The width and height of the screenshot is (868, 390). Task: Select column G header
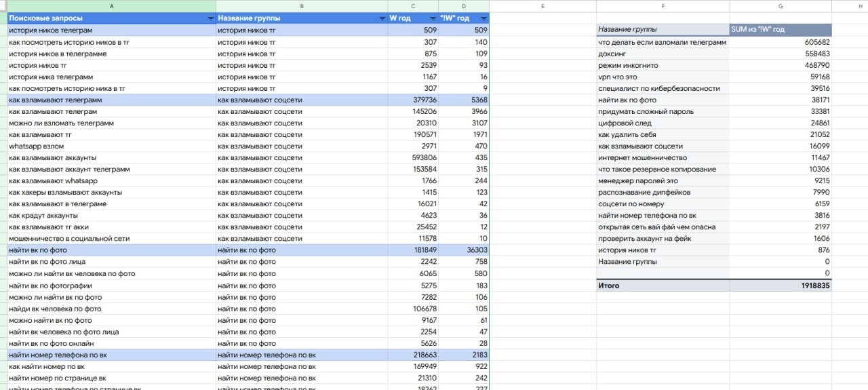point(781,6)
